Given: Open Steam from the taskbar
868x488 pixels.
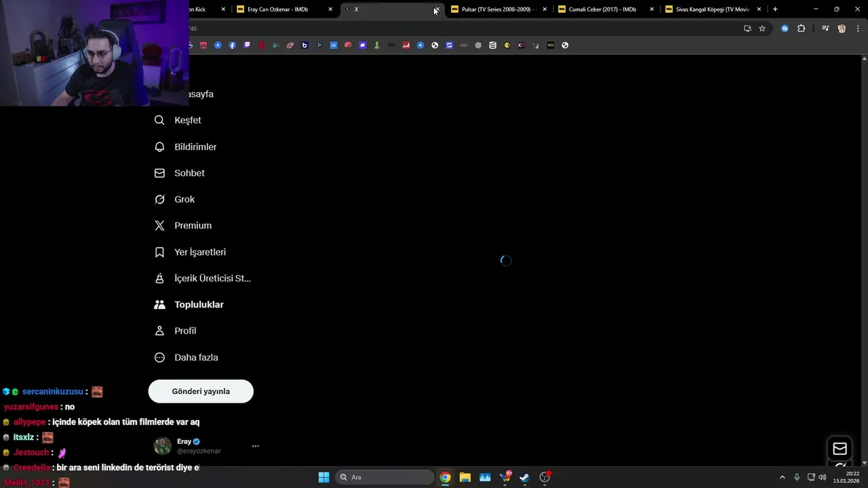Looking at the screenshot, I should [x=524, y=477].
